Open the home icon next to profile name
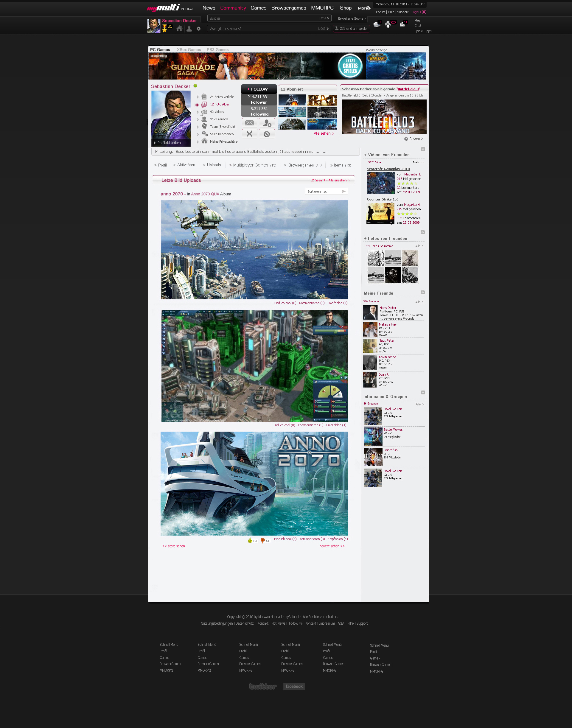572x728 pixels. pyautogui.click(x=179, y=29)
